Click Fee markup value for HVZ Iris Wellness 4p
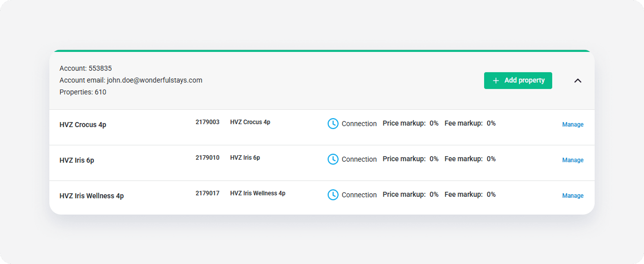 [491, 194]
